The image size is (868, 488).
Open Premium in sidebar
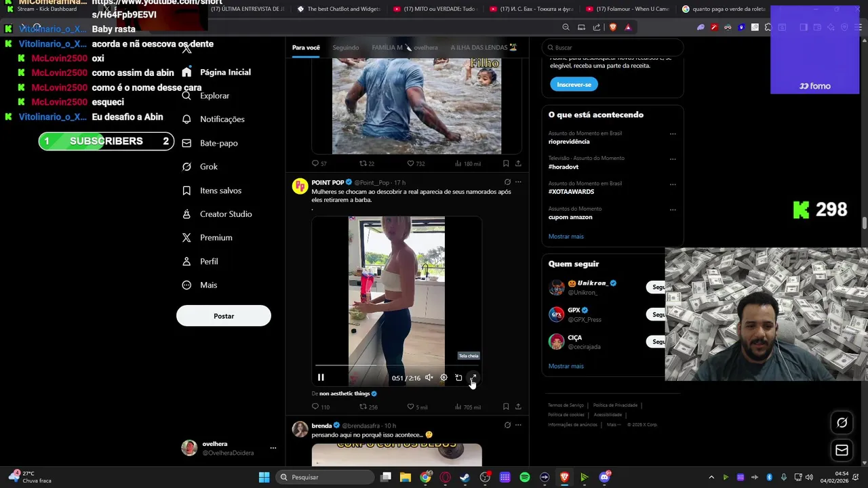tap(207, 238)
